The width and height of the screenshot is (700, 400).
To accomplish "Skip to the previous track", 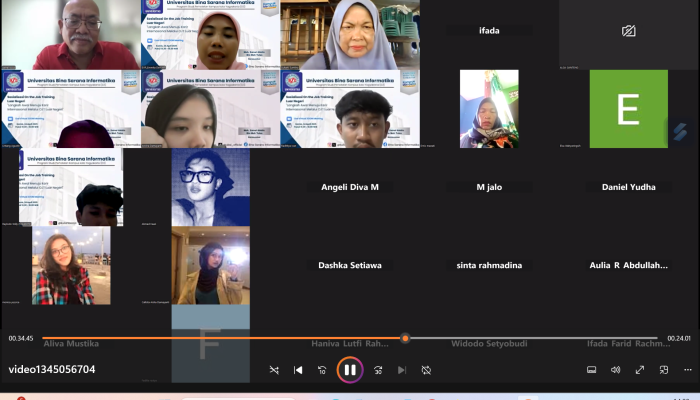I will coord(298,370).
